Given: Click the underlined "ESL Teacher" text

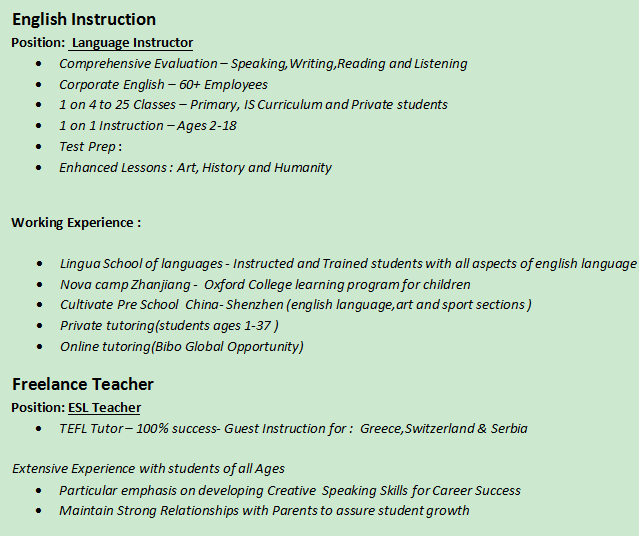Looking at the screenshot, I should pyautogui.click(x=104, y=408).
